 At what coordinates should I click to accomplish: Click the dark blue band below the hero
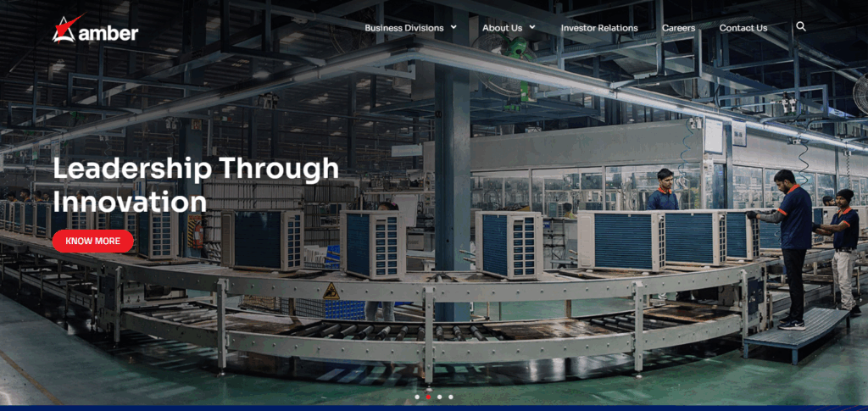coord(434,408)
